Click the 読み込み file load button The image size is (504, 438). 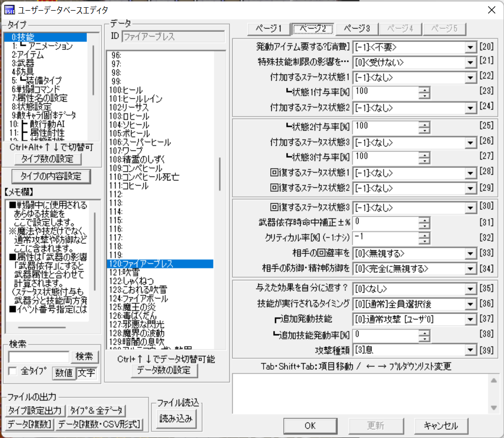click(x=176, y=418)
